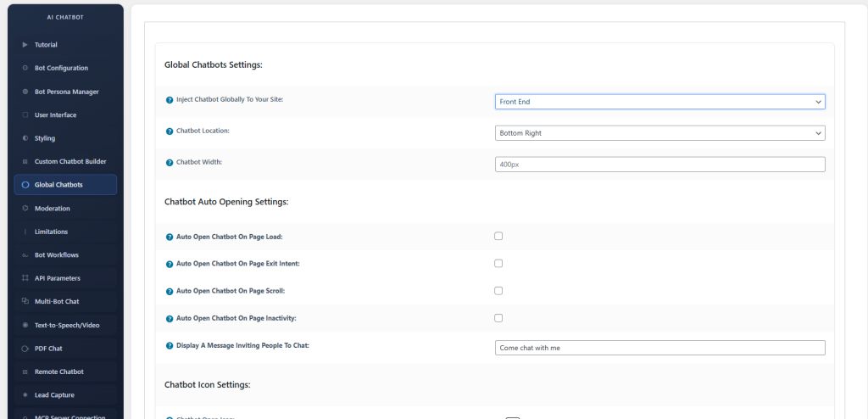Enable Auto Open Chatbot On Page Load

[x=498, y=236]
